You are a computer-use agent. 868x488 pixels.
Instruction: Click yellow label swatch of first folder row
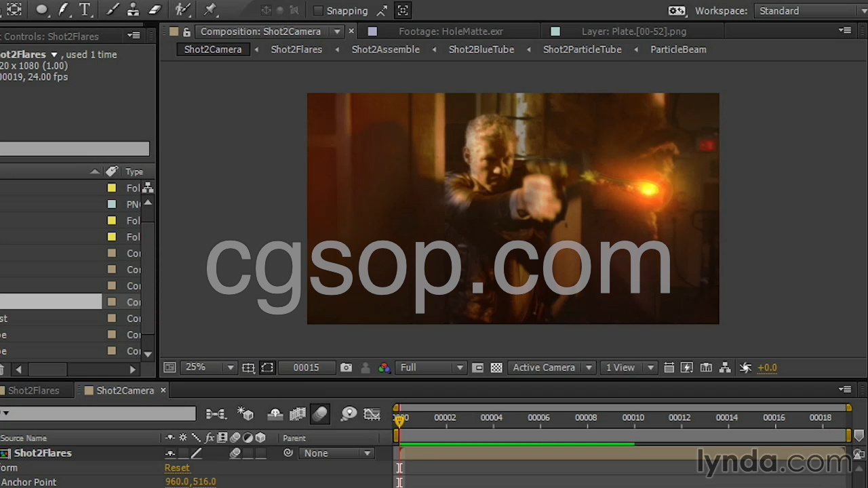pyautogui.click(x=112, y=188)
